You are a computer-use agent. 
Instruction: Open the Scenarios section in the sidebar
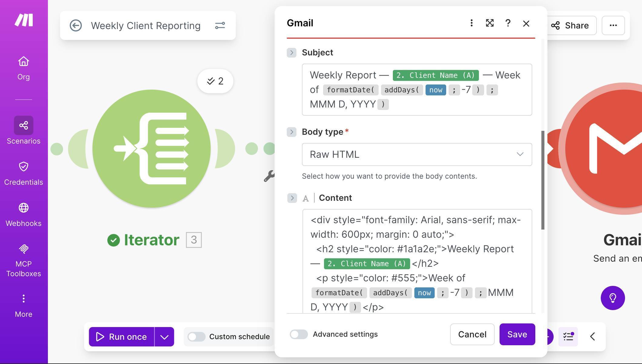[x=23, y=125]
